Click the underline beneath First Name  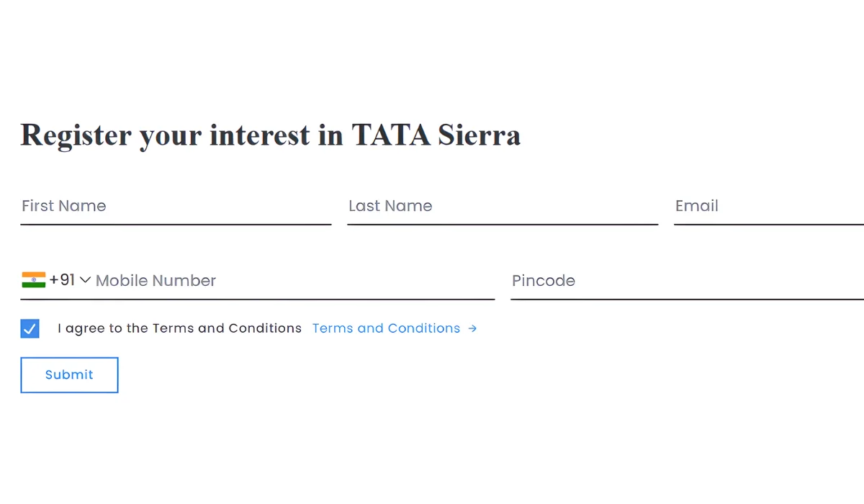(x=176, y=225)
